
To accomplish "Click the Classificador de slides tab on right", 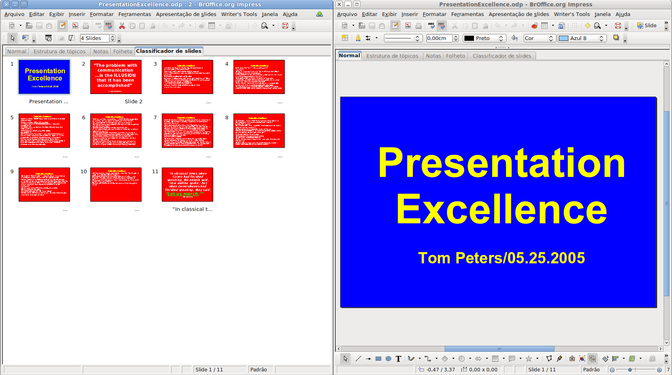I will click(501, 56).
